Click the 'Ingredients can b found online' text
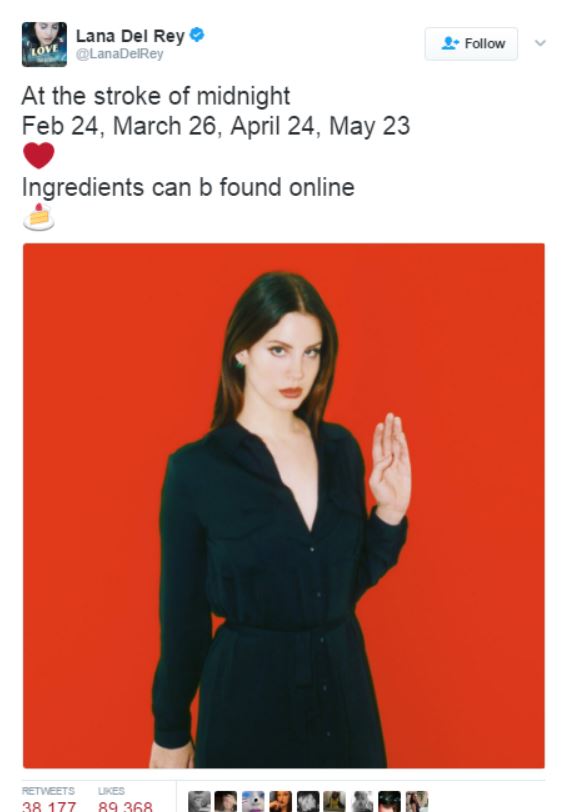 [188, 187]
